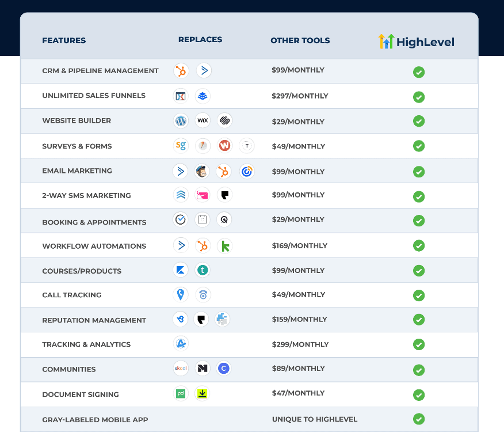Image resolution: width=504 pixels, height=432 pixels.
Task: Click the checkmark for CRM & Pipeline Management
Action: coord(419,72)
